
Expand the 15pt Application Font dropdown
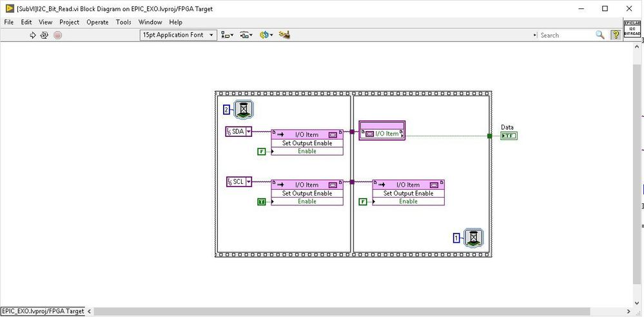pyautogui.click(x=179, y=35)
